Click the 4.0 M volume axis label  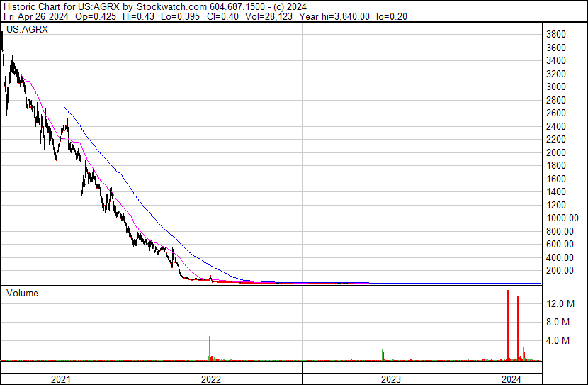560,340
